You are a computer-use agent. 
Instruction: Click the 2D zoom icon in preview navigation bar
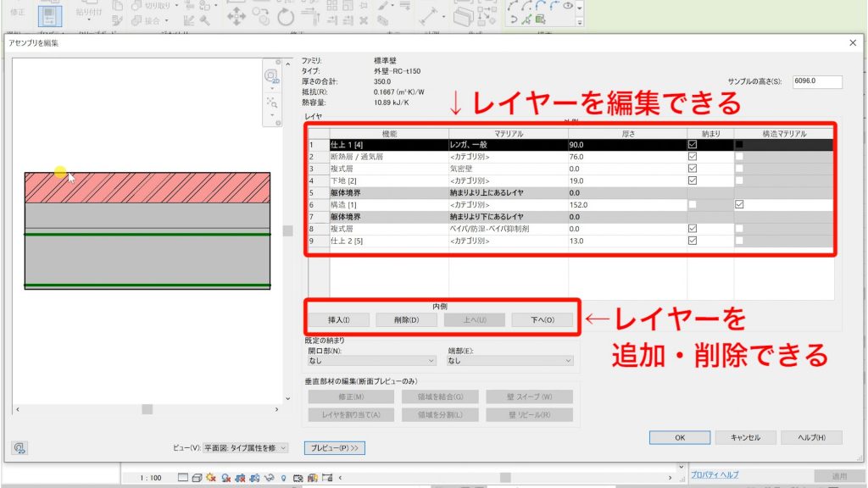[x=271, y=75]
